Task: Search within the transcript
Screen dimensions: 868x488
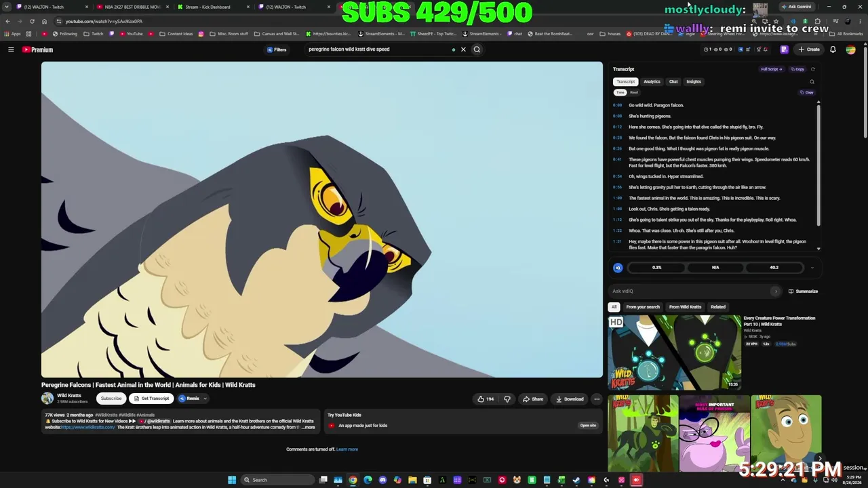Action: pos(812,82)
